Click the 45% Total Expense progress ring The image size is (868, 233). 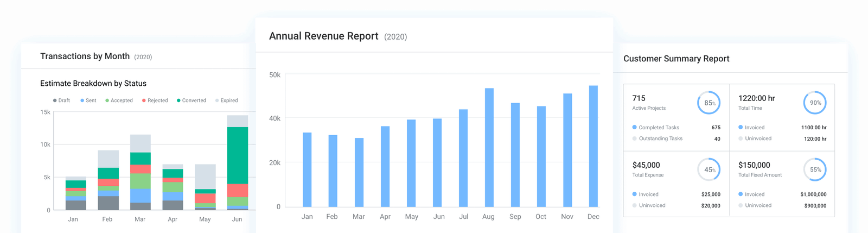click(709, 169)
